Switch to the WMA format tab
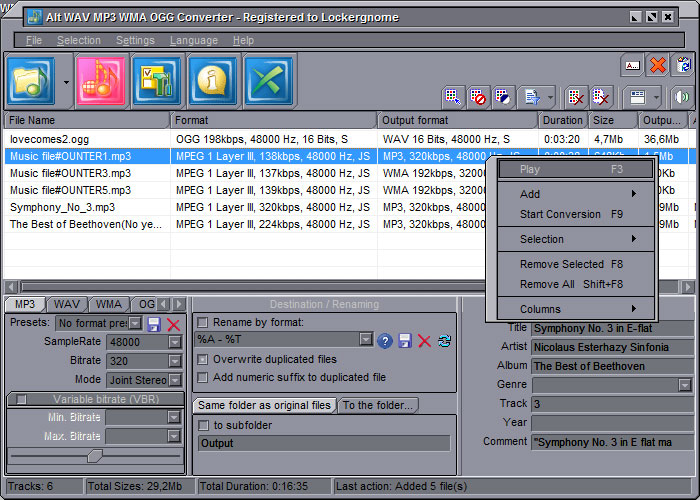Image resolution: width=700 pixels, height=500 pixels. tap(108, 304)
